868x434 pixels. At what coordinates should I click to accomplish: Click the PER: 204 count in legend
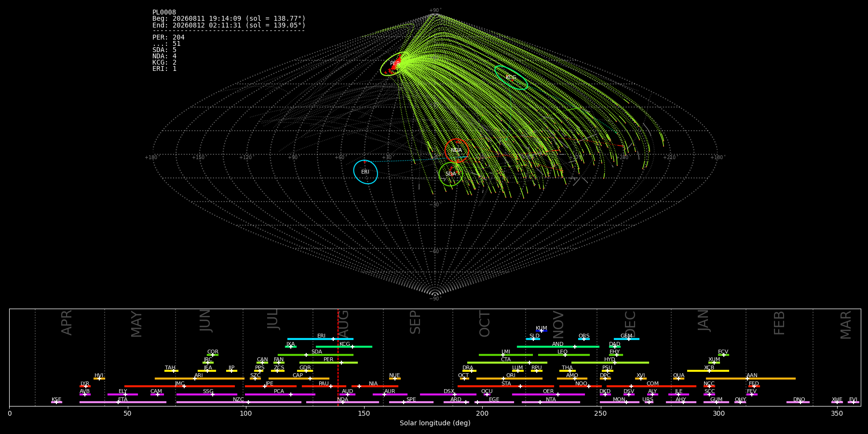pos(168,38)
